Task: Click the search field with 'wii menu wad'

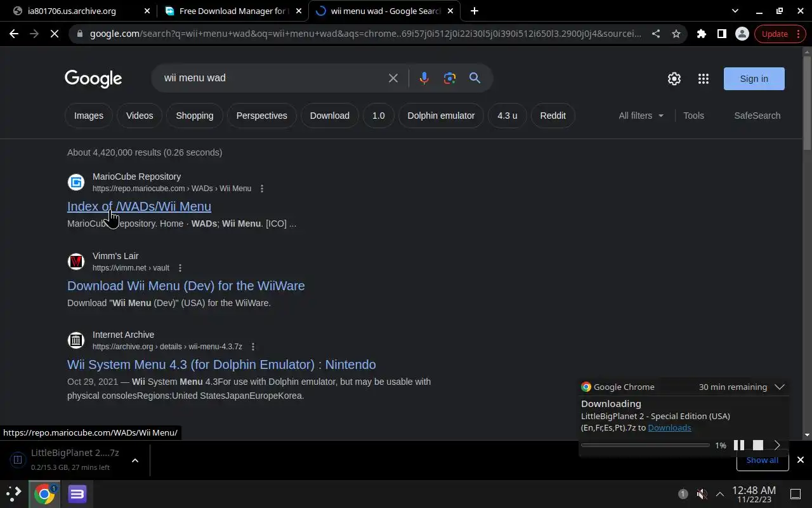Action: (x=273, y=78)
